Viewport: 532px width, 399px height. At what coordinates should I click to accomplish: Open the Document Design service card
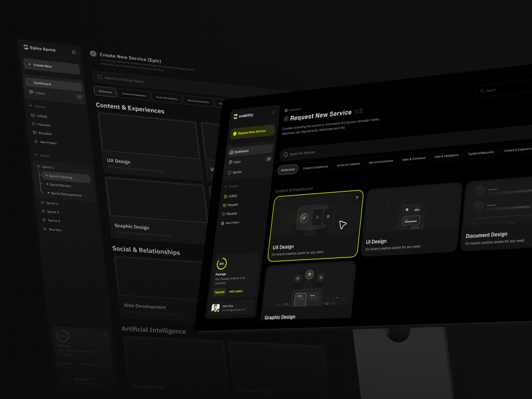tap(496, 214)
